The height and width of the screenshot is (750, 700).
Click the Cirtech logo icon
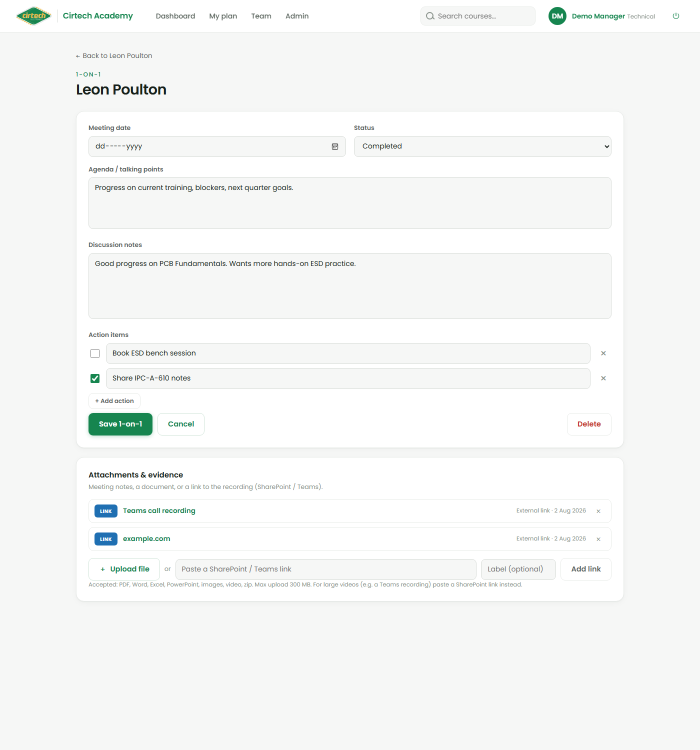[x=33, y=16]
